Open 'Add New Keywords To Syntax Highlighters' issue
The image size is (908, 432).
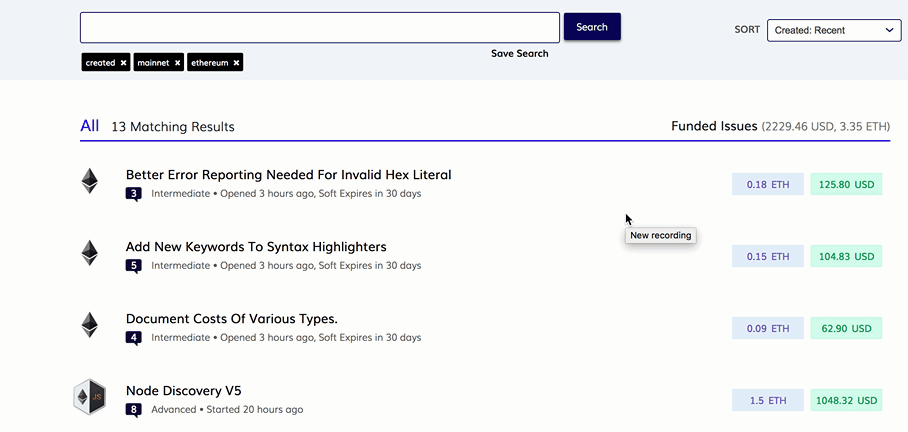coord(256,247)
